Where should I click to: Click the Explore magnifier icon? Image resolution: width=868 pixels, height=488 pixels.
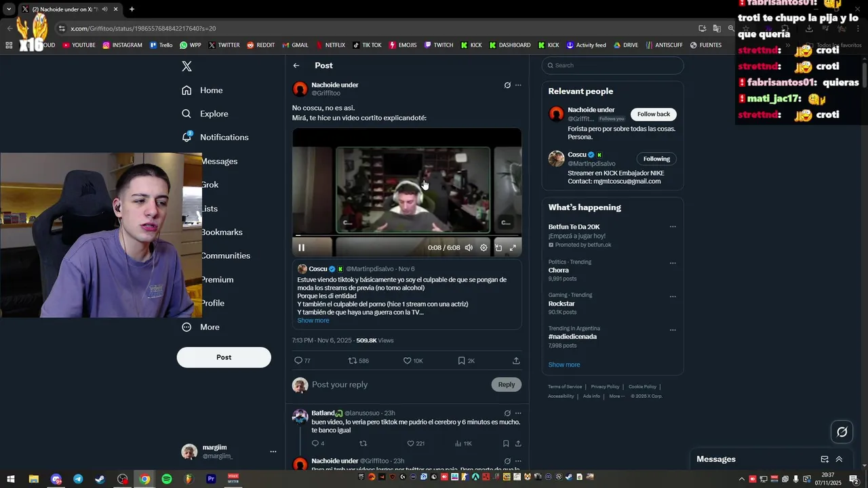click(186, 114)
